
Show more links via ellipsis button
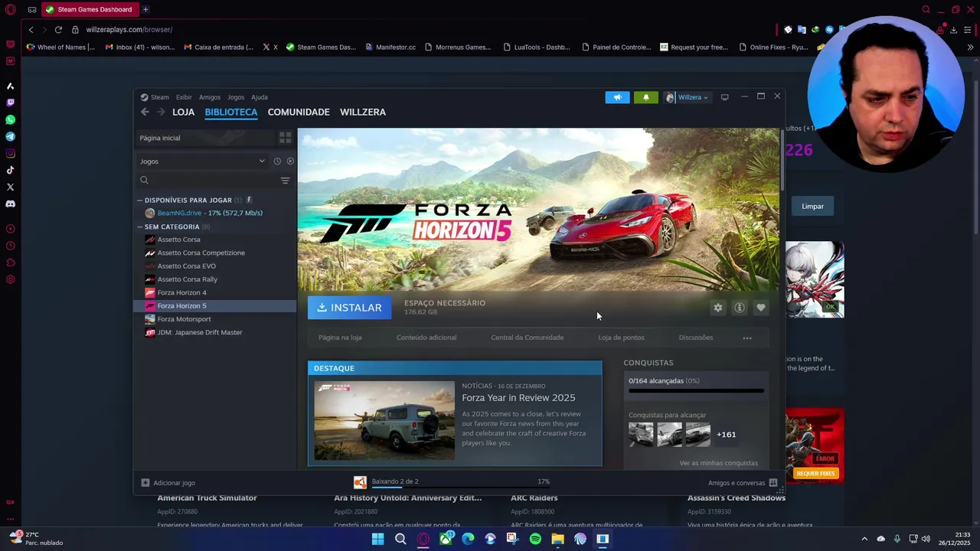click(x=747, y=337)
